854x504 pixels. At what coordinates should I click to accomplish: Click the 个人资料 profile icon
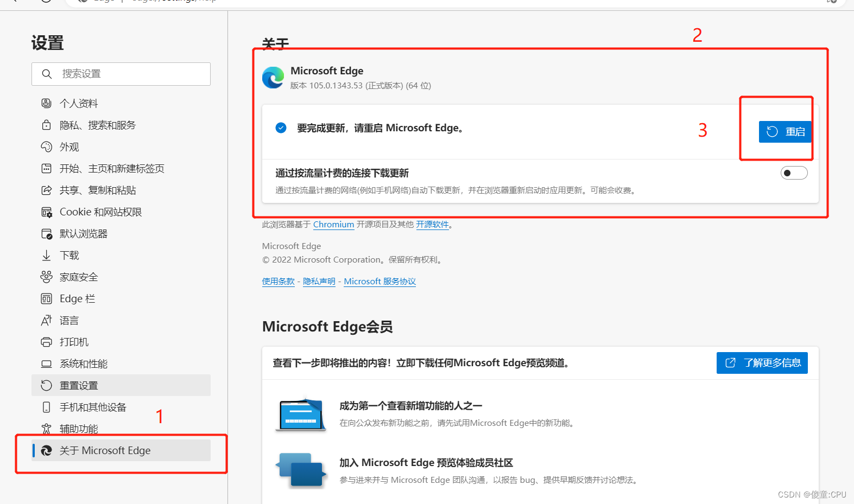click(x=47, y=103)
